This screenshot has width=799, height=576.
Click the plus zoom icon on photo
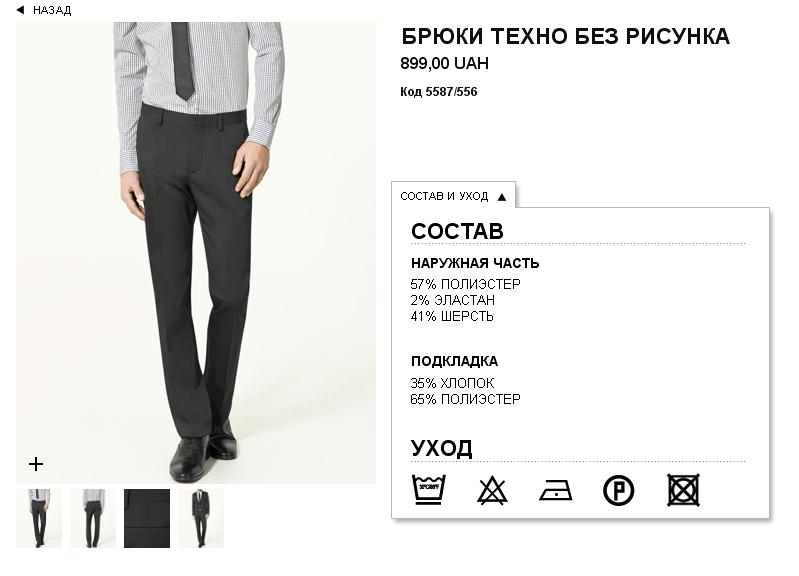pyautogui.click(x=36, y=463)
